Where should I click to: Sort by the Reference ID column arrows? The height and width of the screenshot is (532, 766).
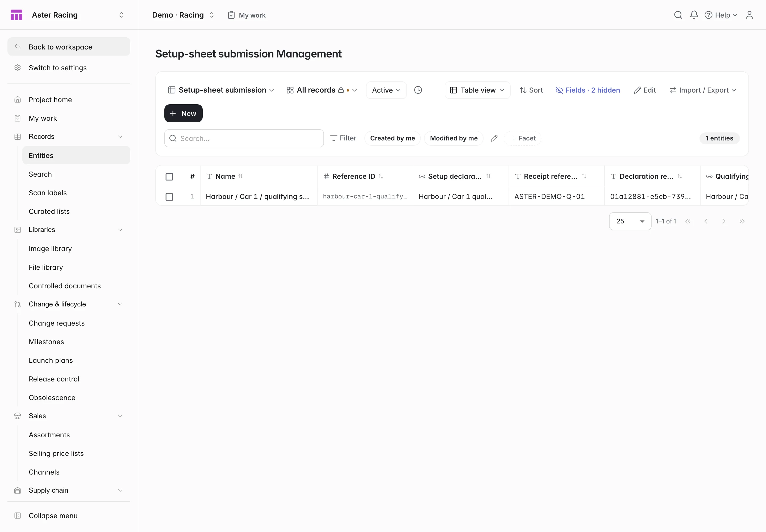(x=381, y=176)
